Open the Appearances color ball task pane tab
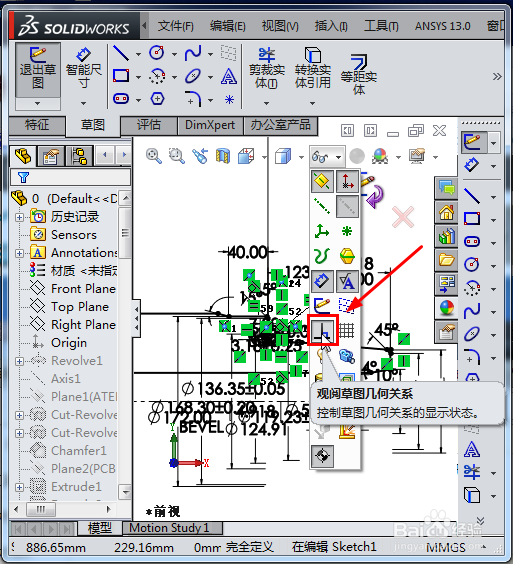The image size is (513, 564). coord(446,308)
